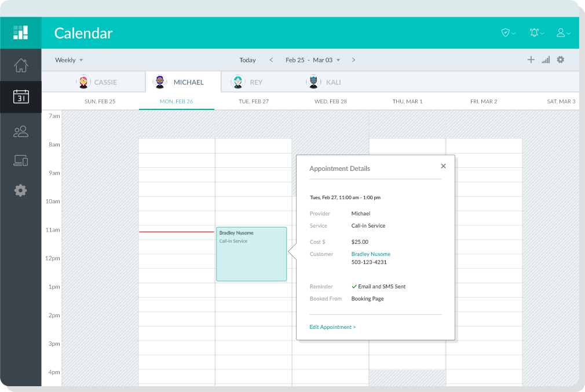Switch to the REY provider tab
Screen dimensions: 585x392
(x=247, y=82)
